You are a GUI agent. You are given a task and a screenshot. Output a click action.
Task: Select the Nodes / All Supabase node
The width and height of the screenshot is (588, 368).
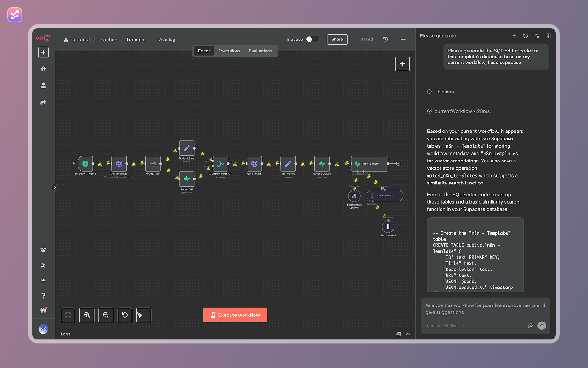[187, 179]
